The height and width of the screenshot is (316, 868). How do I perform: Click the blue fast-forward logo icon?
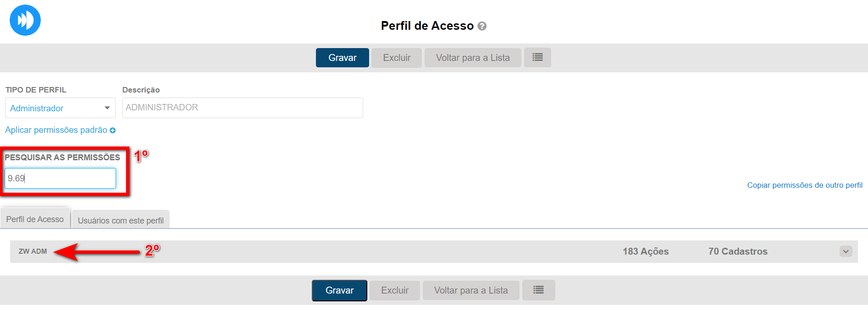(25, 20)
